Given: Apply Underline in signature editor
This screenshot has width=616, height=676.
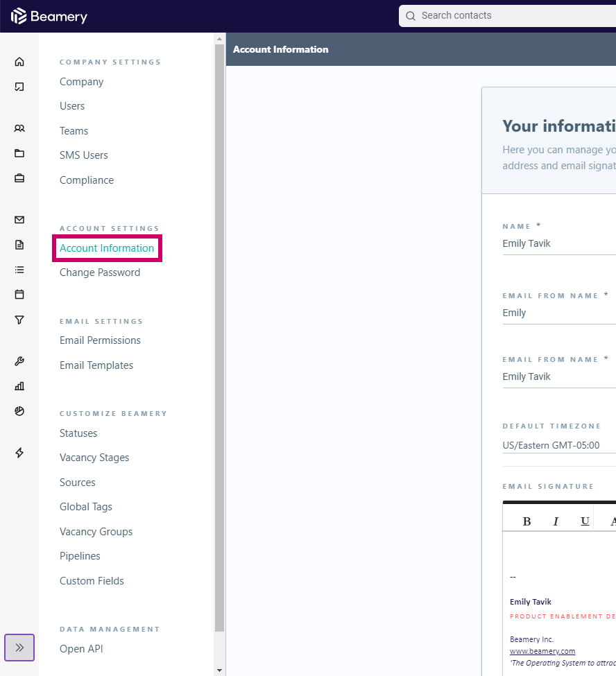Looking at the screenshot, I should [585, 521].
